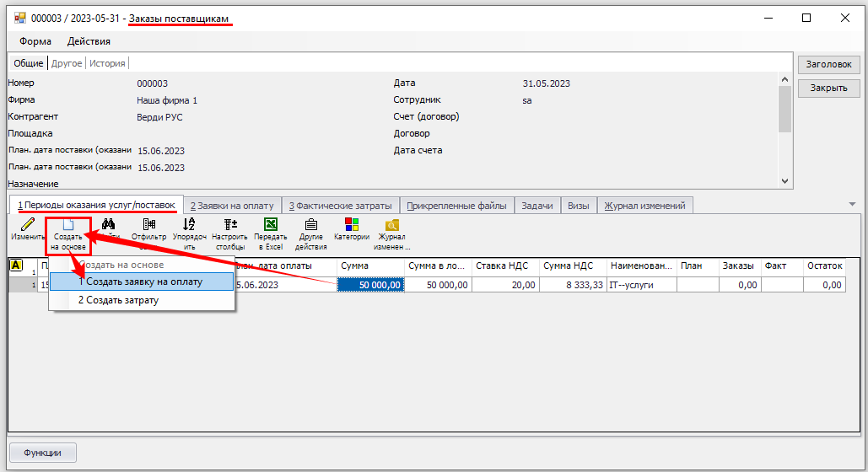Click the header panel scroll down arrow
868x472 pixels.
point(784,181)
